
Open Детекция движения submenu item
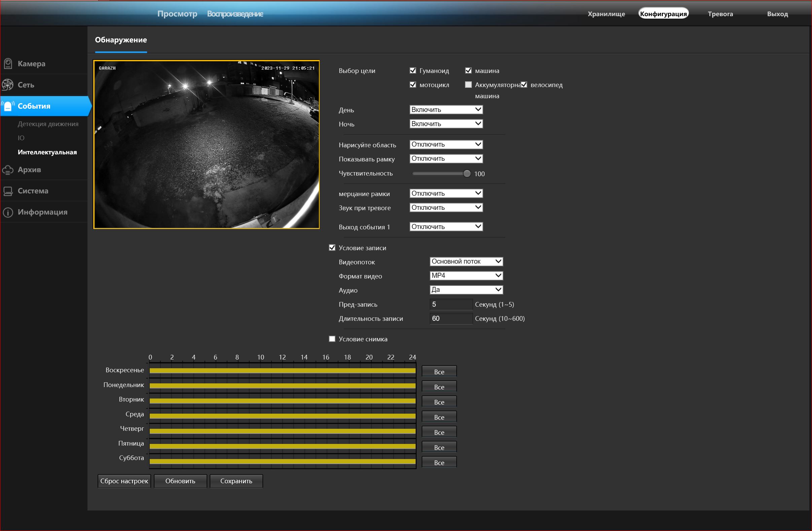(x=48, y=124)
